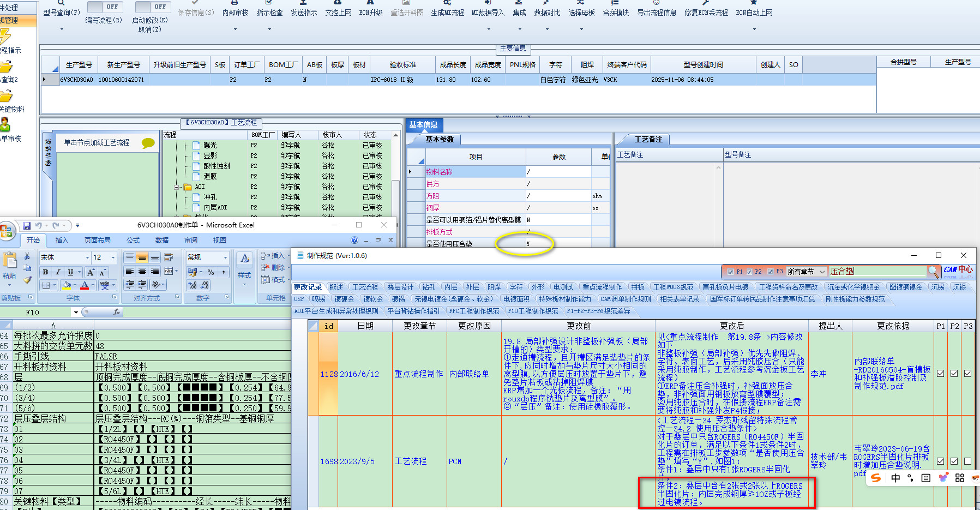Toggle P1 checkbox for record id 1128
Screen dimensions: 980x510
(940, 374)
